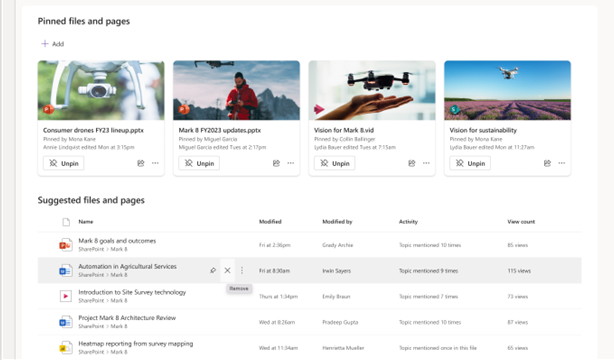Open vertical ellipsis menu for Automation in Agricultural Services
The height and width of the screenshot is (360, 614).
tap(242, 270)
